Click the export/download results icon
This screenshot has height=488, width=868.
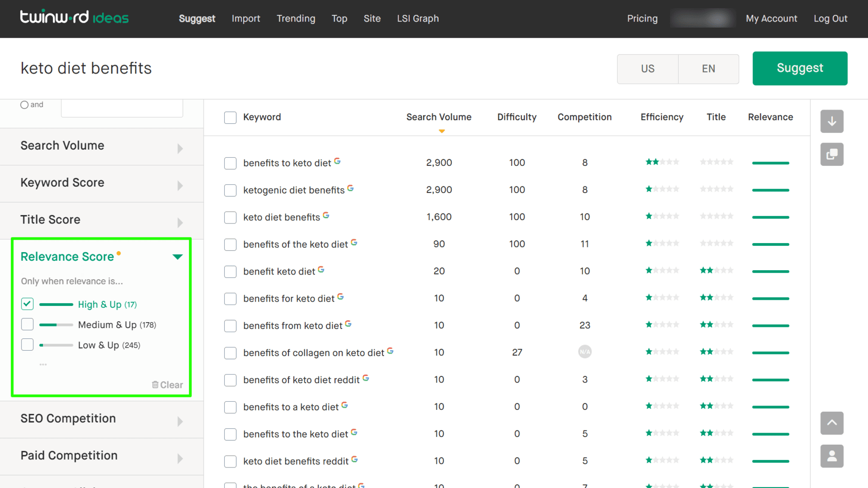[832, 122]
